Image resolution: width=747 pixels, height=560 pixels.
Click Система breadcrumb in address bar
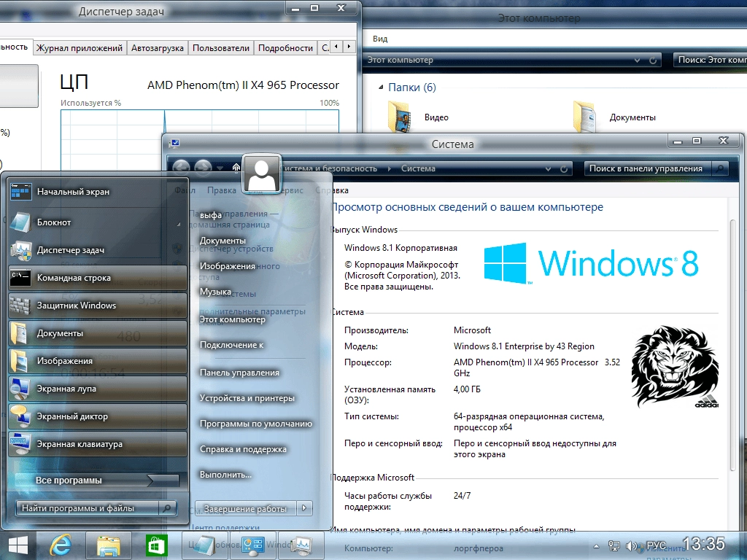tap(418, 168)
